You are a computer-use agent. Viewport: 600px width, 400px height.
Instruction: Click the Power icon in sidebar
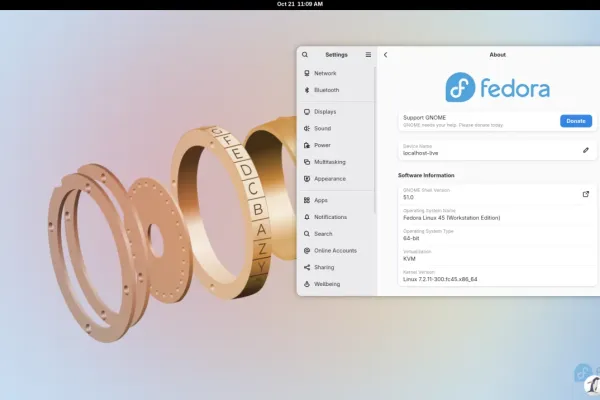tap(307, 145)
